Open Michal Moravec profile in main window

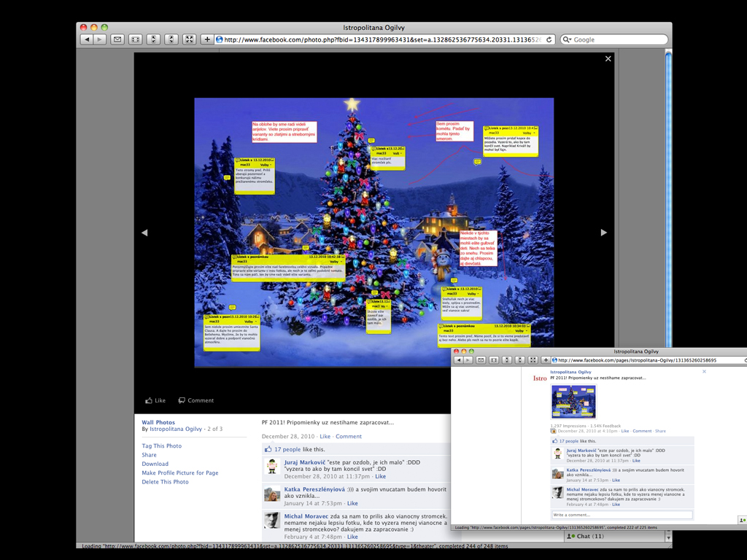(x=306, y=516)
